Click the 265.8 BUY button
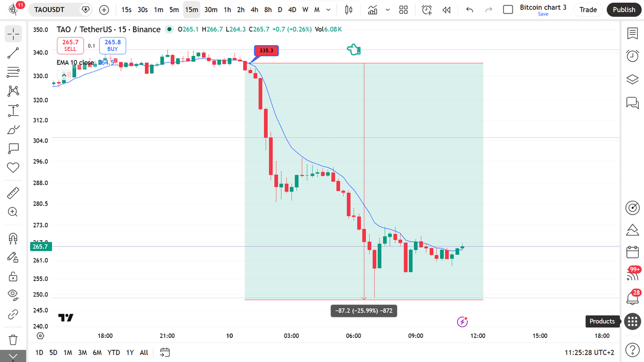This screenshot has height=362, width=644. point(113,45)
